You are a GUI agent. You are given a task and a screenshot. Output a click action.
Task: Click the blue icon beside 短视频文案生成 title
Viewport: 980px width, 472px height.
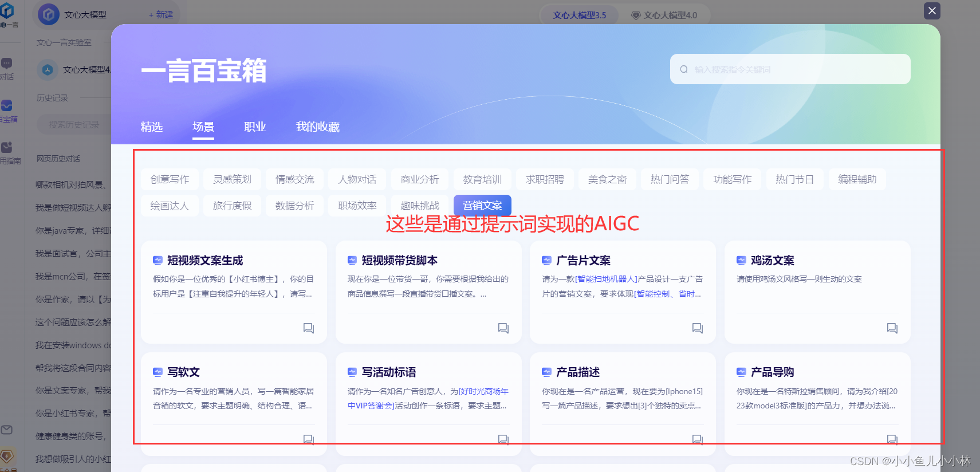pos(158,261)
